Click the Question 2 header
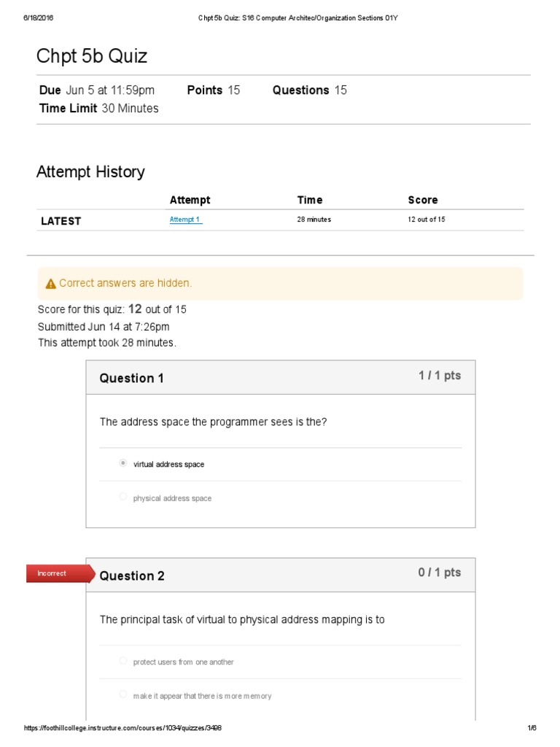 [132, 576]
